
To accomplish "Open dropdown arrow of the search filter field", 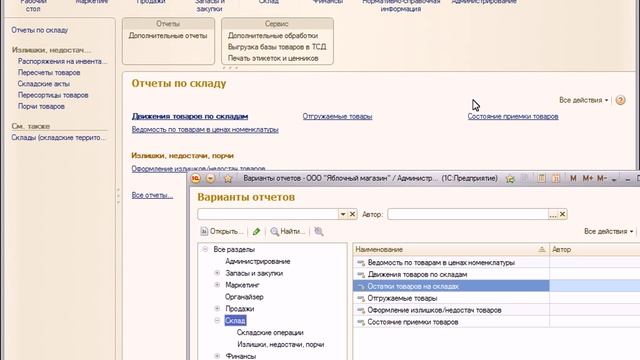I will click(x=343, y=214).
